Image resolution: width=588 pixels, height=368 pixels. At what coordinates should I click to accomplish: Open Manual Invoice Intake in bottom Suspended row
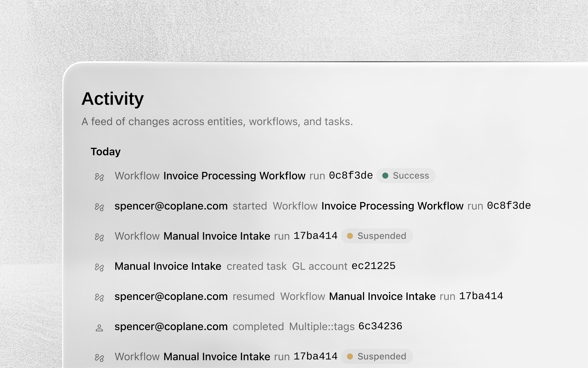217,357
